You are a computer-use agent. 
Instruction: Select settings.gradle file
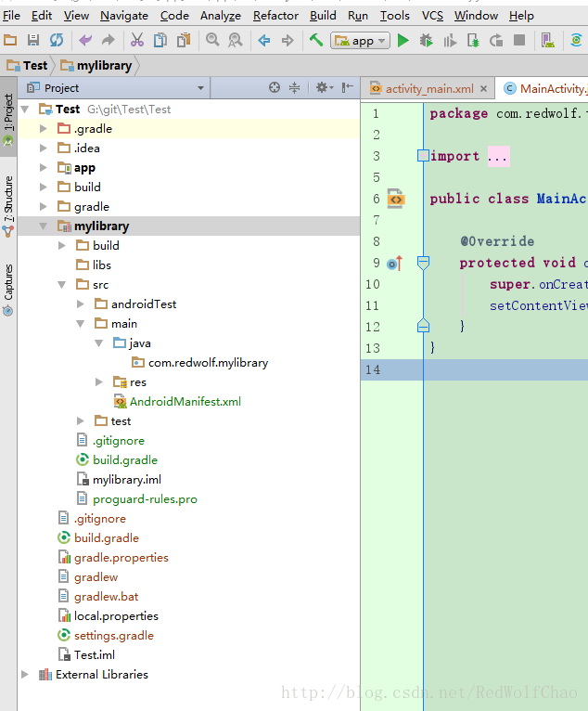tap(114, 636)
